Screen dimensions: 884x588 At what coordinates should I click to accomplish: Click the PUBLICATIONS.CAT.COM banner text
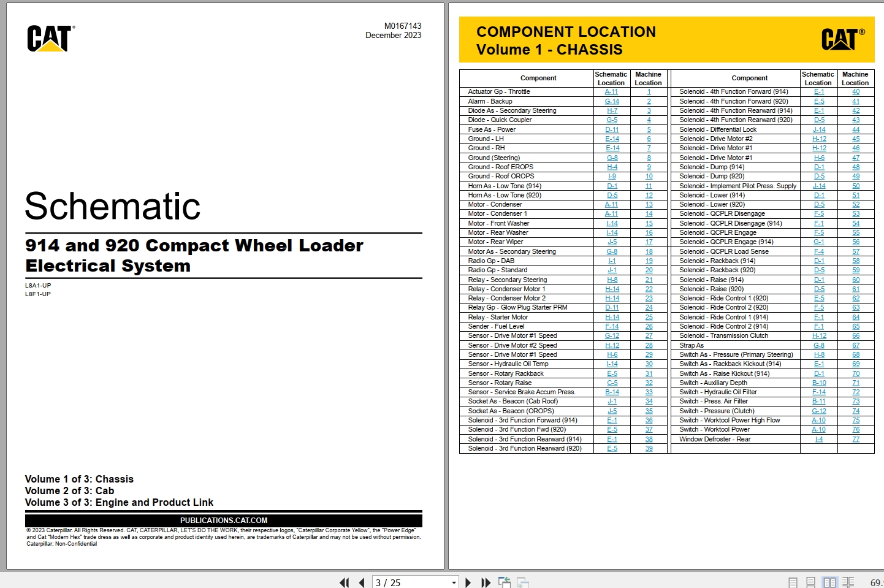pyautogui.click(x=224, y=521)
